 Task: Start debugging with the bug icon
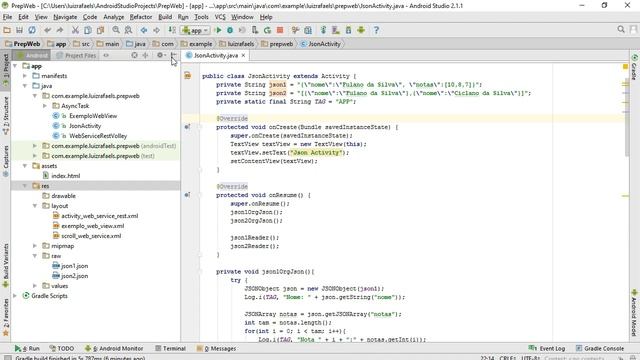(230, 30)
